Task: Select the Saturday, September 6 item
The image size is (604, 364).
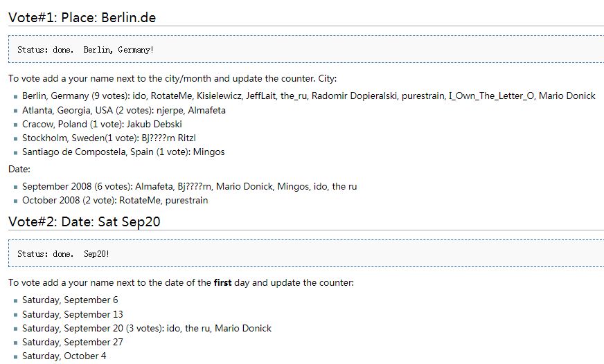Action: click(70, 300)
